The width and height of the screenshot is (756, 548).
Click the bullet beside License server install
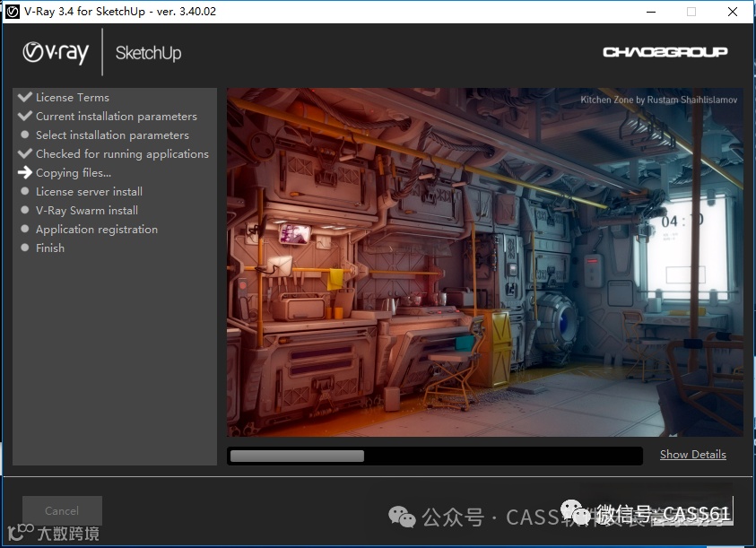pos(24,191)
